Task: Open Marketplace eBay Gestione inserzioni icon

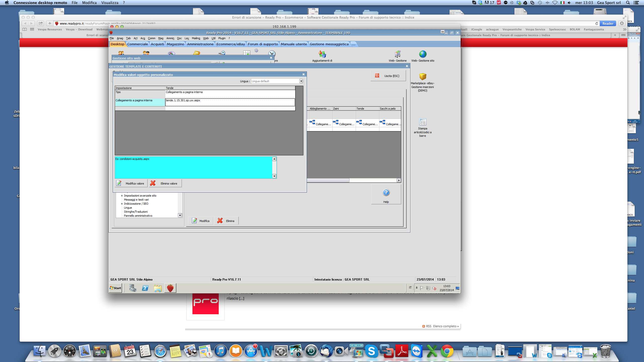Action: [423, 77]
